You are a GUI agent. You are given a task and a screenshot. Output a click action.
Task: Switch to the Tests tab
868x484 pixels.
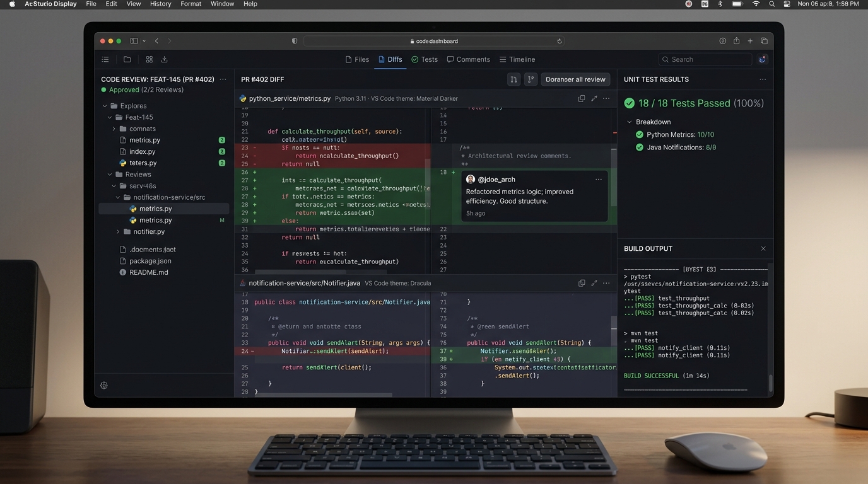pyautogui.click(x=424, y=59)
